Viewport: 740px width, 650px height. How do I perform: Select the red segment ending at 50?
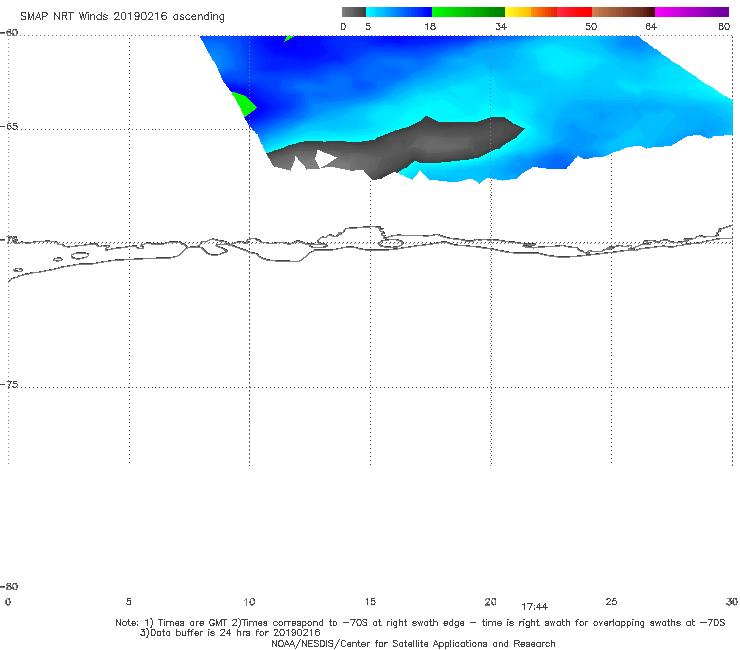574,12
